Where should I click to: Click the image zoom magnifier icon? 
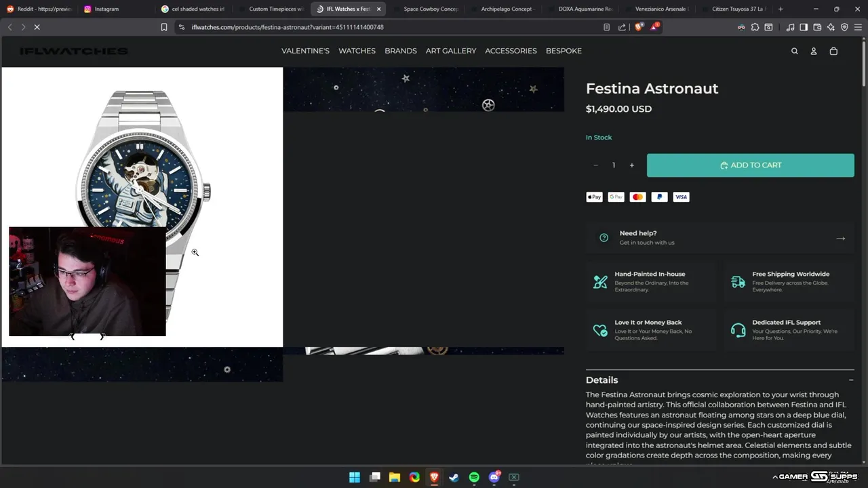195,252
